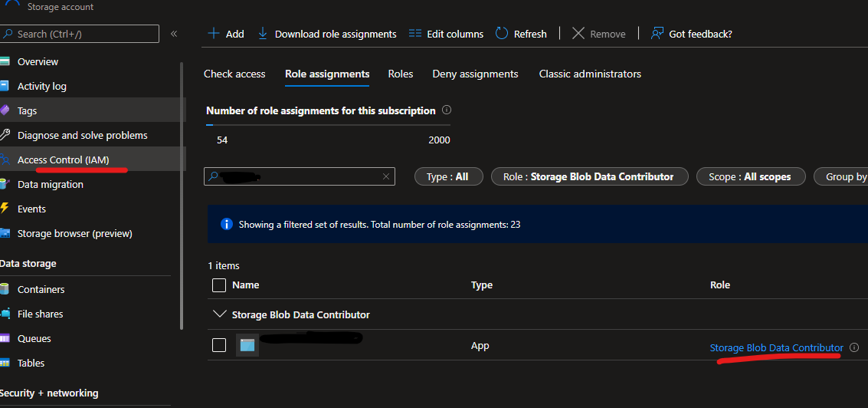The image size is (868, 408).
Task: Clear the search filter X icon
Action: (386, 176)
